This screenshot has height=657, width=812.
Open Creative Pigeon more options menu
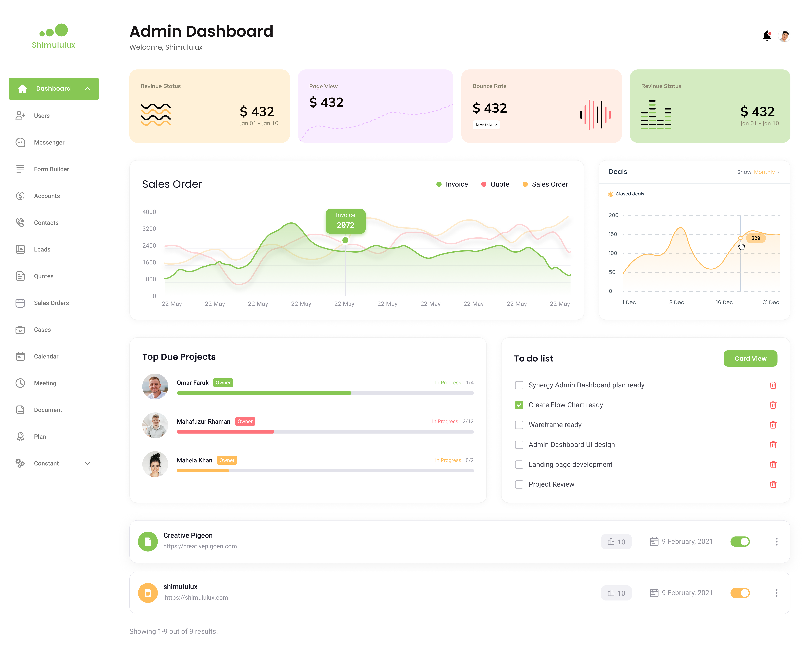(x=776, y=542)
